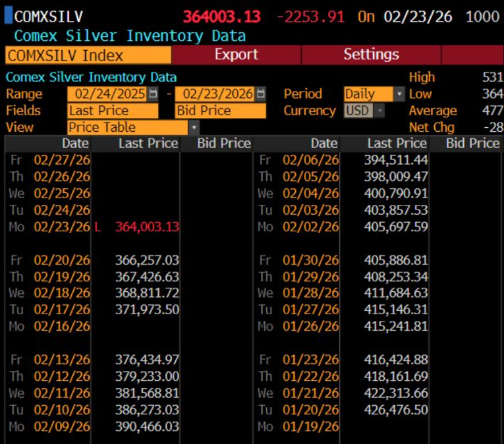Click the left Date column header

click(x=75, y=143)
